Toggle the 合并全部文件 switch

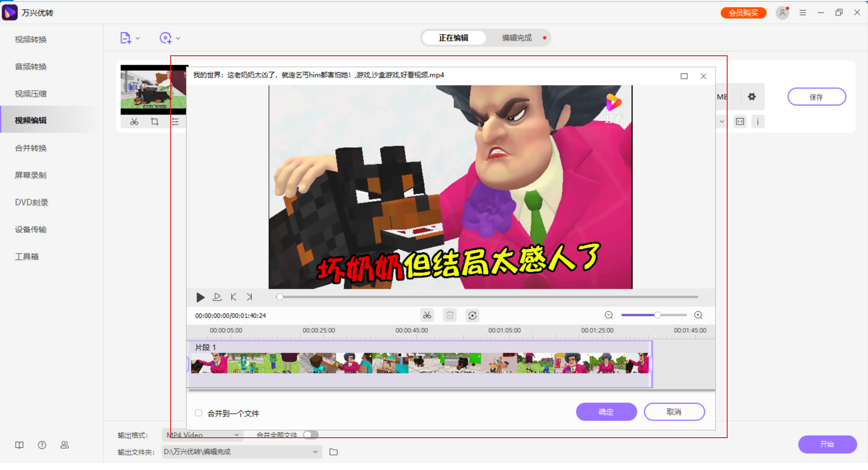click(311, 435)
